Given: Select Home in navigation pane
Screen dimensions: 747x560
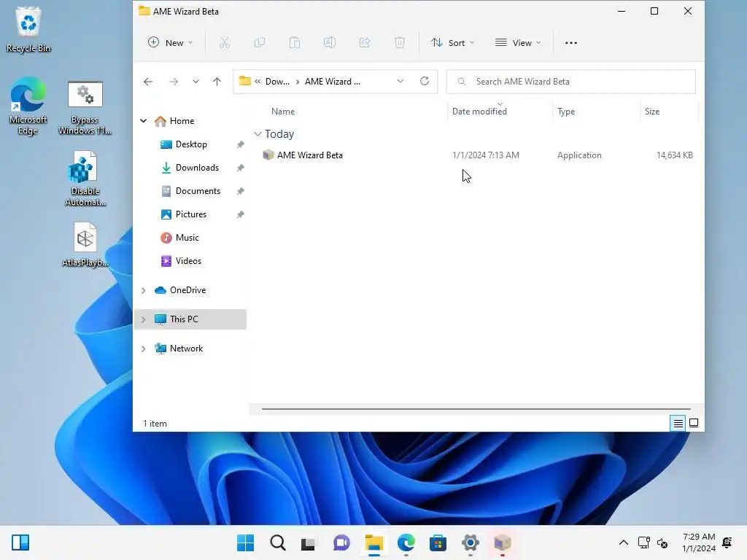Looking at the screenshot, I should (x=182, y=121).
